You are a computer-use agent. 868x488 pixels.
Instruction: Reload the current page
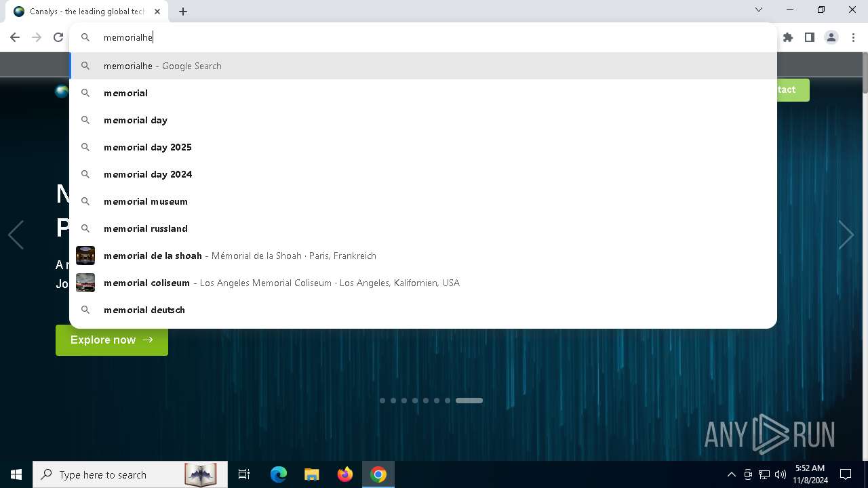(58, 37)
